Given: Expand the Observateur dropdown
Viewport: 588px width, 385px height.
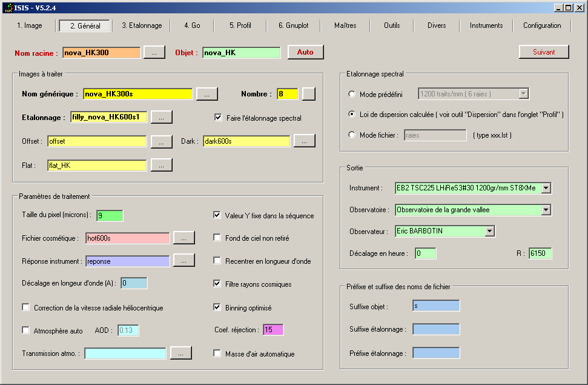Looking at the screenshot, I should (x=489, y=231).
